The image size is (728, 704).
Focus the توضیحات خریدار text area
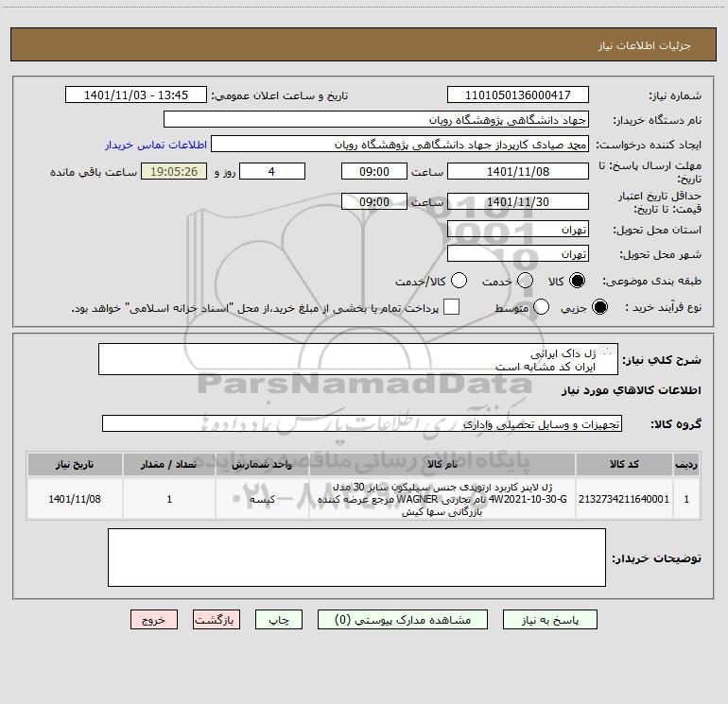[356, 558]
